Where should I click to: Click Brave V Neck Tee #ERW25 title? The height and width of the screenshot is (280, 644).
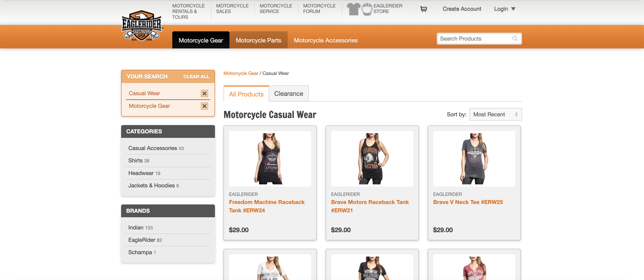click(468, 202)
